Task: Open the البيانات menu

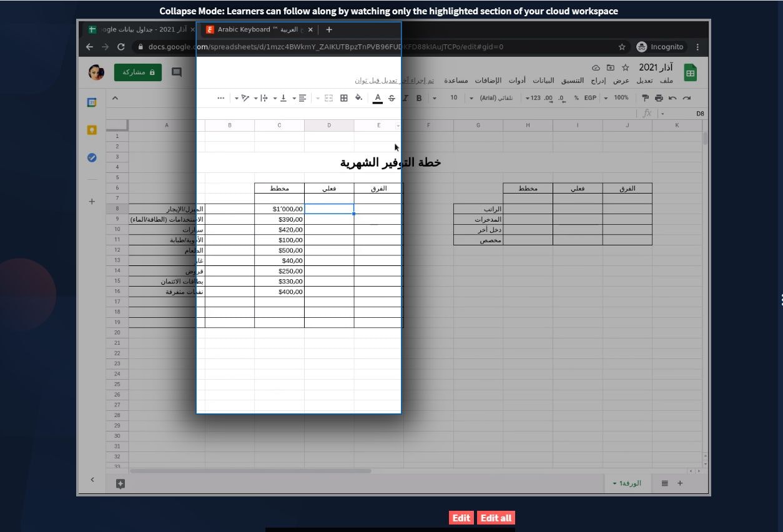Action: tap(543, 81)
